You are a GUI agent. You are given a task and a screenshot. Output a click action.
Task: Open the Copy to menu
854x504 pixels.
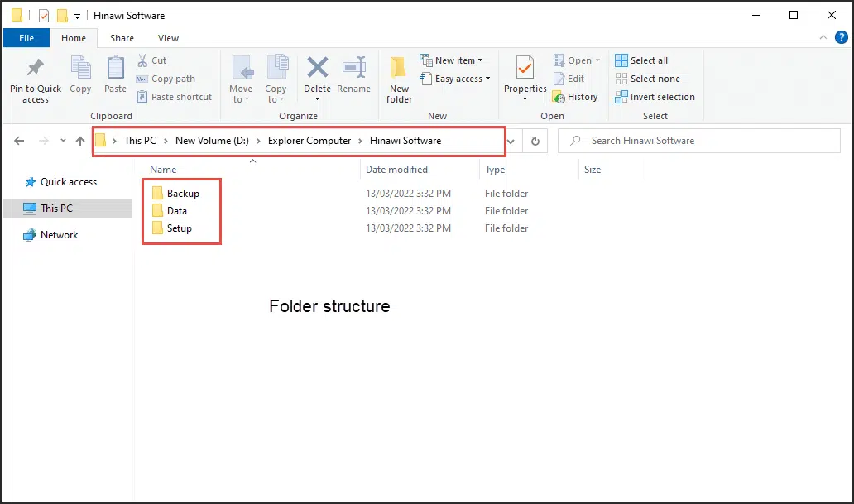click(276, 79)
